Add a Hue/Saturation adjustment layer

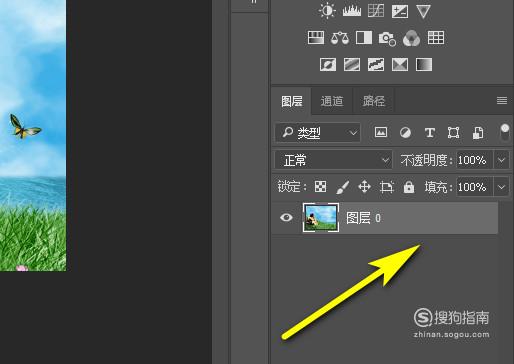pyautogui.click(x=316, y=38)
